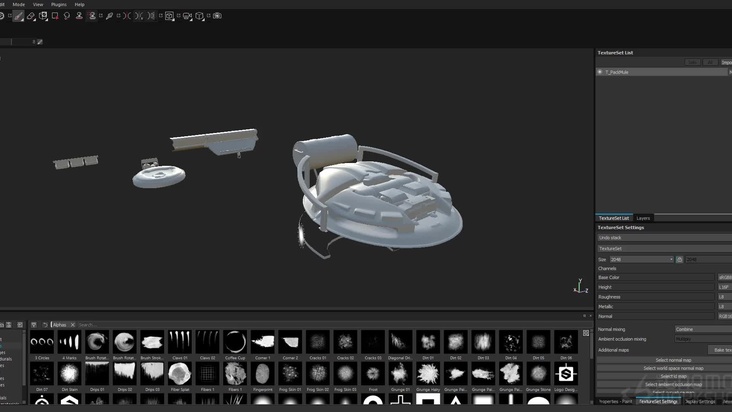
Task: Open the Metallic channel format dropdown
Action: (725, 307)
